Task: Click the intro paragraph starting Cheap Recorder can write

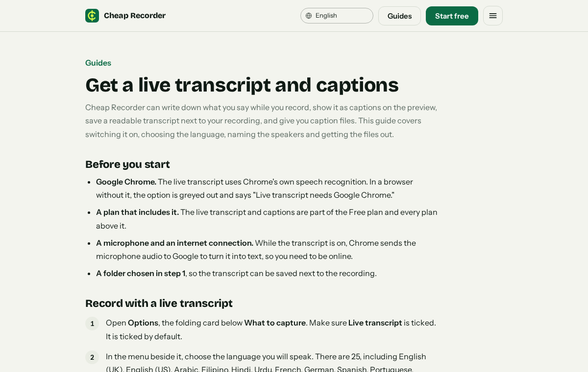Action: pyautogui.click(x=261, y=120)
